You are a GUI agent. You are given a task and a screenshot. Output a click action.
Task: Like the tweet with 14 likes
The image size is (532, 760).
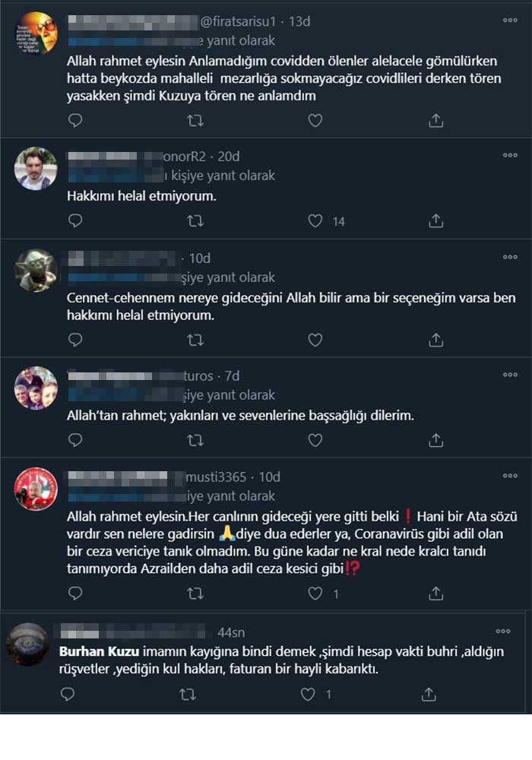315,221
